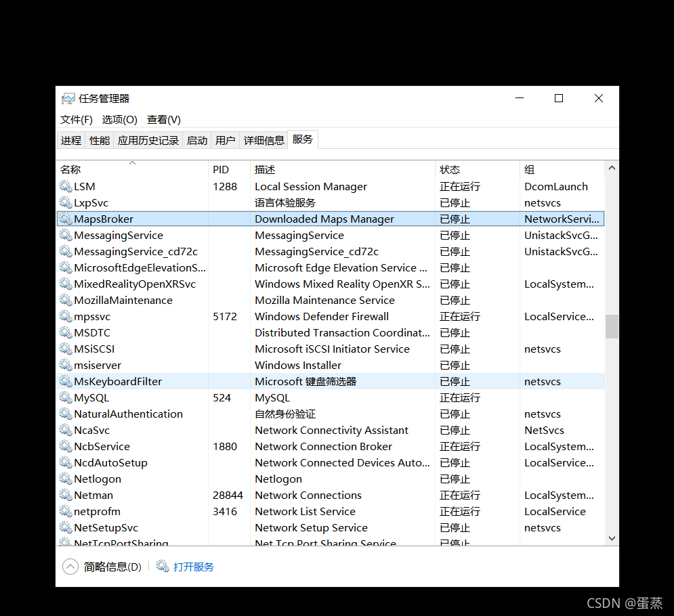The image size is (674, 616).
Task: Sort by 组 column header
Action: pyautogui.click(x=562, y=169)
